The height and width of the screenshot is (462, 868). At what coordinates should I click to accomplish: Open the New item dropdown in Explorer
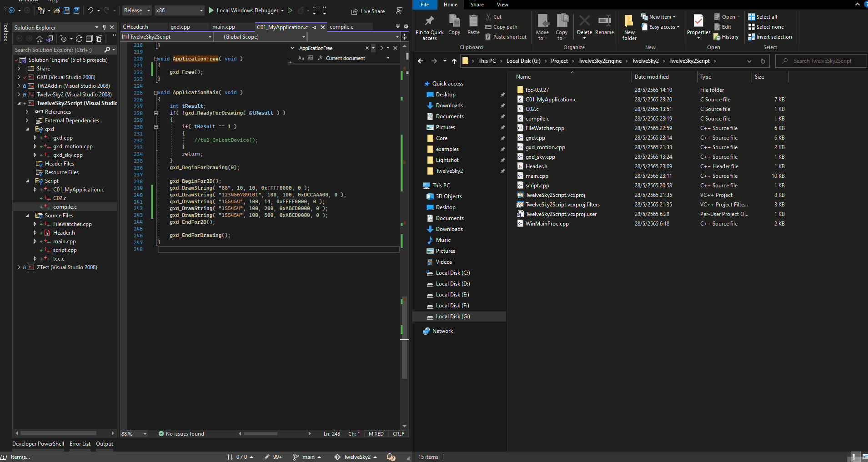coord(658,17)
